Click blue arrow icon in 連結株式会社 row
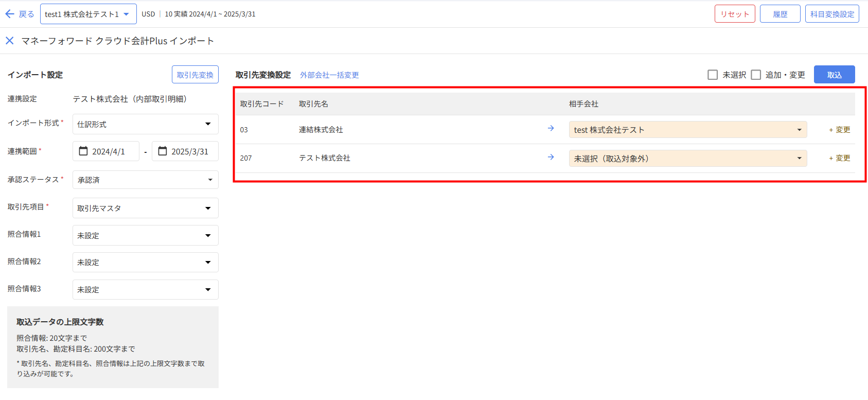This screenshot has width=868, height=400. [x=551, y=128]
